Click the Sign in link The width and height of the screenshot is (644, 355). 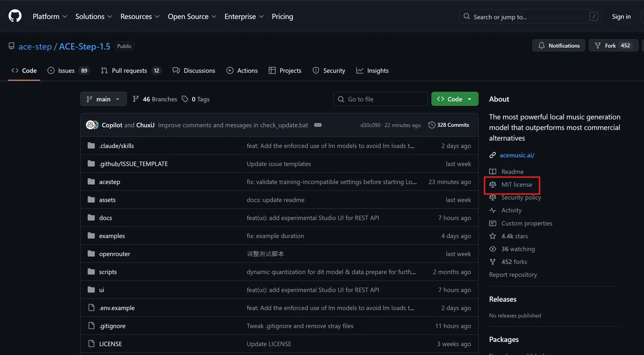click(x=621, y=17)
